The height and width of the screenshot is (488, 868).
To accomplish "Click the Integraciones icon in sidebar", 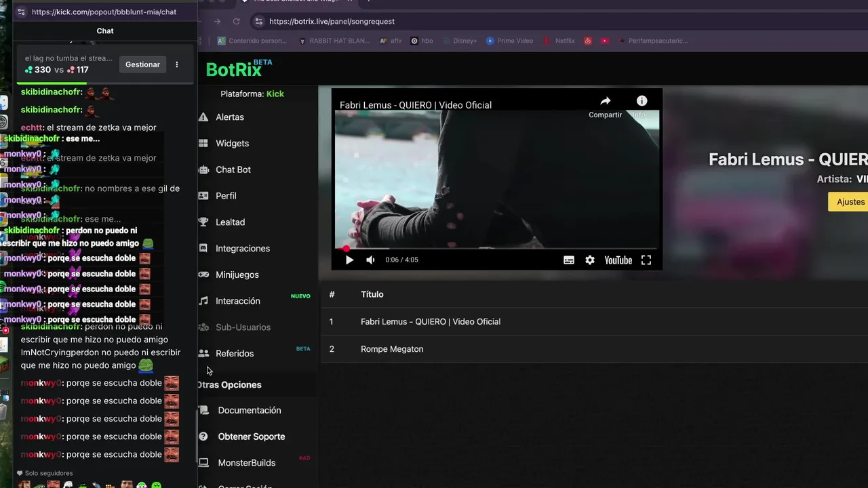I will point(203,249).
